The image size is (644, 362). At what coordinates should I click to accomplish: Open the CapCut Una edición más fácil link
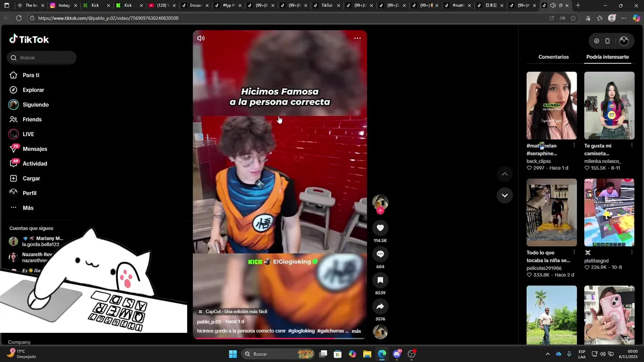point(232,312)
